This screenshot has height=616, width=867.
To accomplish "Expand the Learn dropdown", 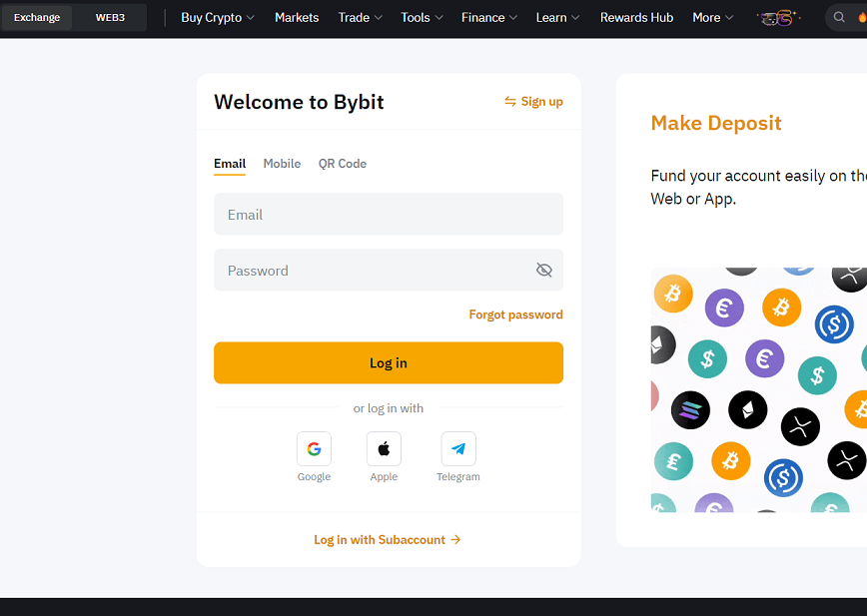I will coord(557,18).
